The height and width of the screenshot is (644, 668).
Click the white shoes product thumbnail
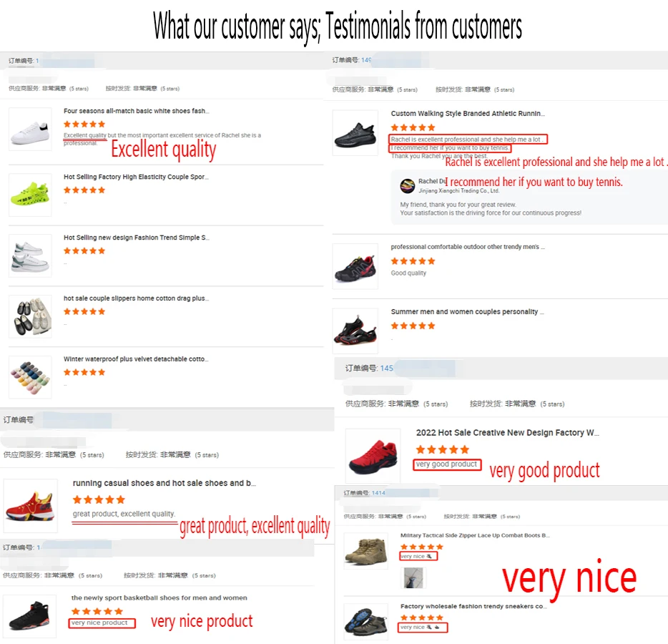point(30,129)
